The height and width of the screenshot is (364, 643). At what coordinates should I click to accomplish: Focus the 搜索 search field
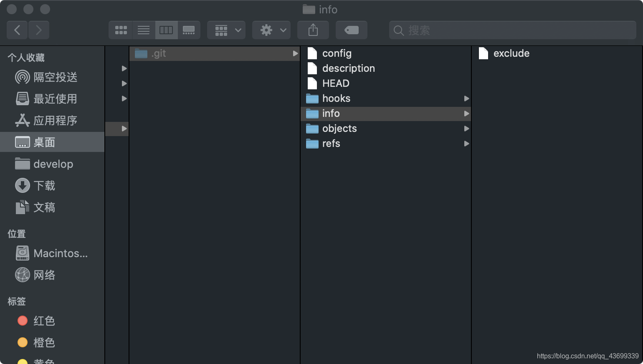click(513, 30)
